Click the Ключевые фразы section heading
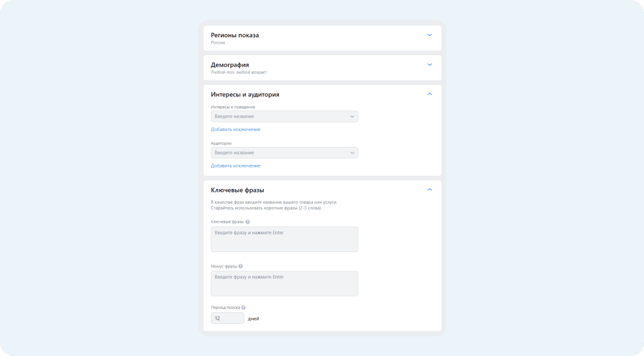 click(237, 190)
